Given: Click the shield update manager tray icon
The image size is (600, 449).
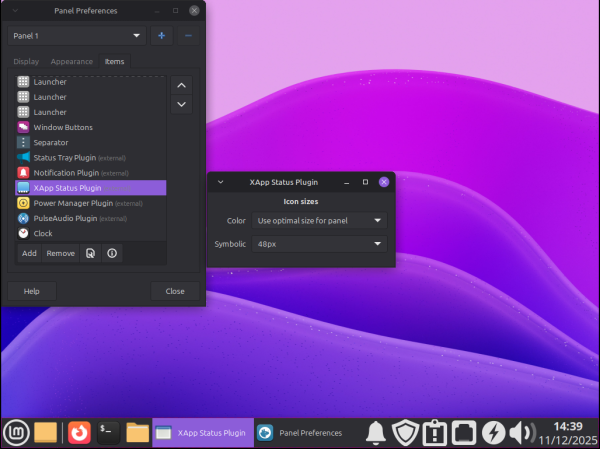Looking at the screenshot, I should 406,433.
